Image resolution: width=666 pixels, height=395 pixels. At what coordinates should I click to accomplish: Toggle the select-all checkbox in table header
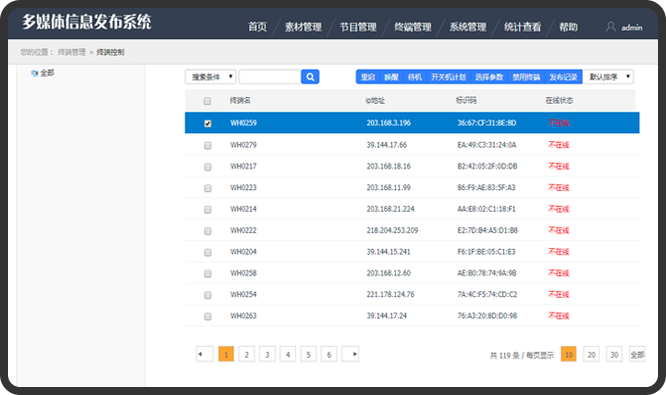(x=207, y=101)
